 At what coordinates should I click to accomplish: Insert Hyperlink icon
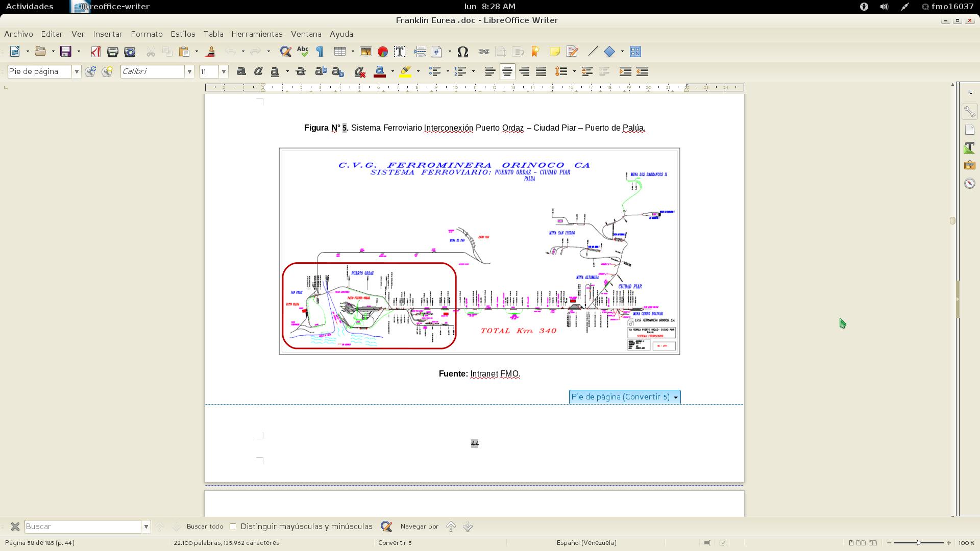[484, 52]
